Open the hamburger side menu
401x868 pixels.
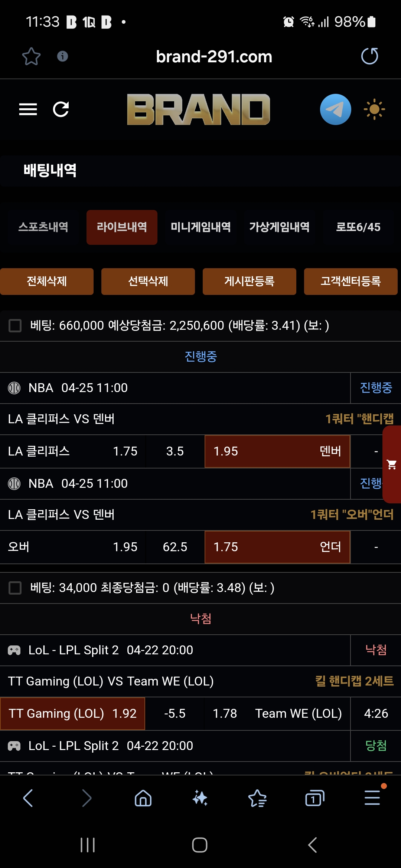[28, 109]
